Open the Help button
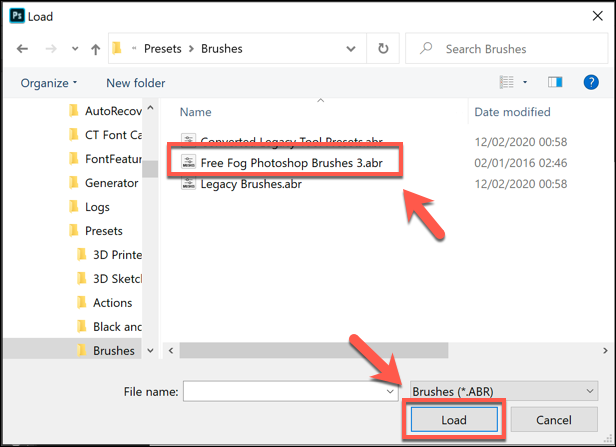This screenshot has height=447, width=616. [x=591, y=82]
